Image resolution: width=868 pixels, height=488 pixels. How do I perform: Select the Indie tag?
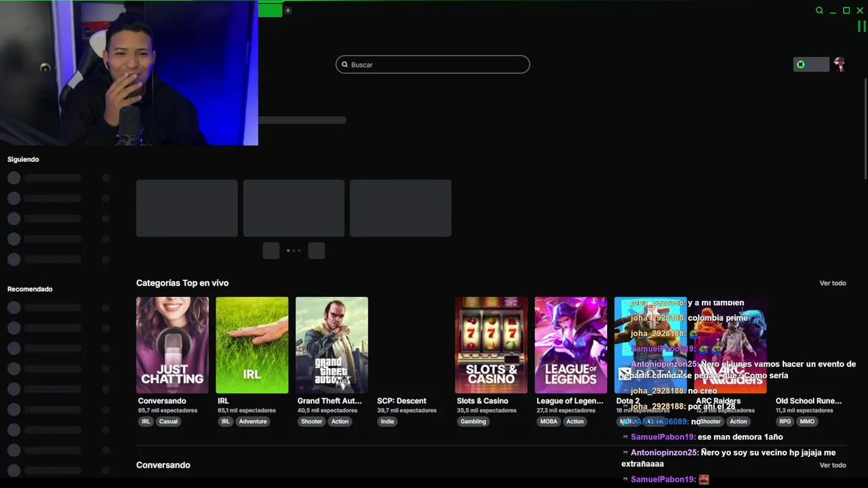click(x=387, y=422)
